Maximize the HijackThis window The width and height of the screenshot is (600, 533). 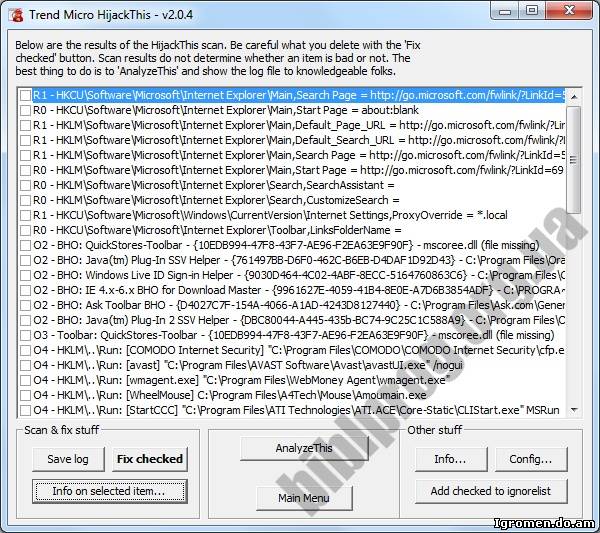532,11
